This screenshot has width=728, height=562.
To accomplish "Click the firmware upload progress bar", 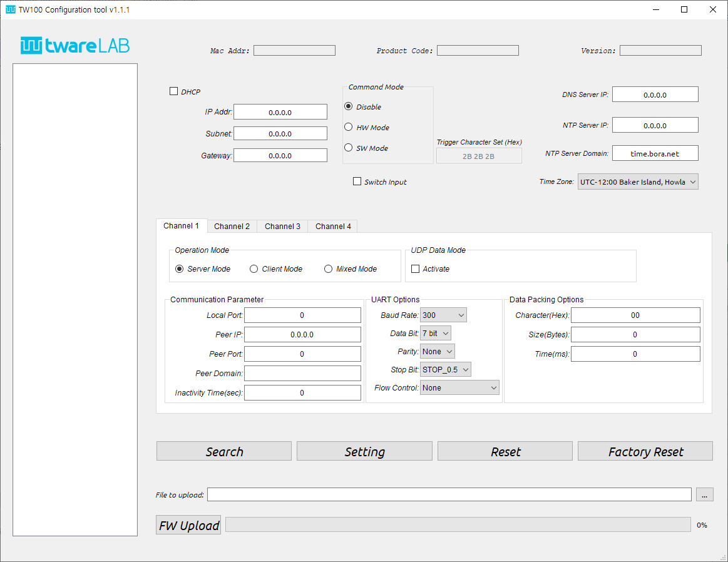I will pos(458,525).
